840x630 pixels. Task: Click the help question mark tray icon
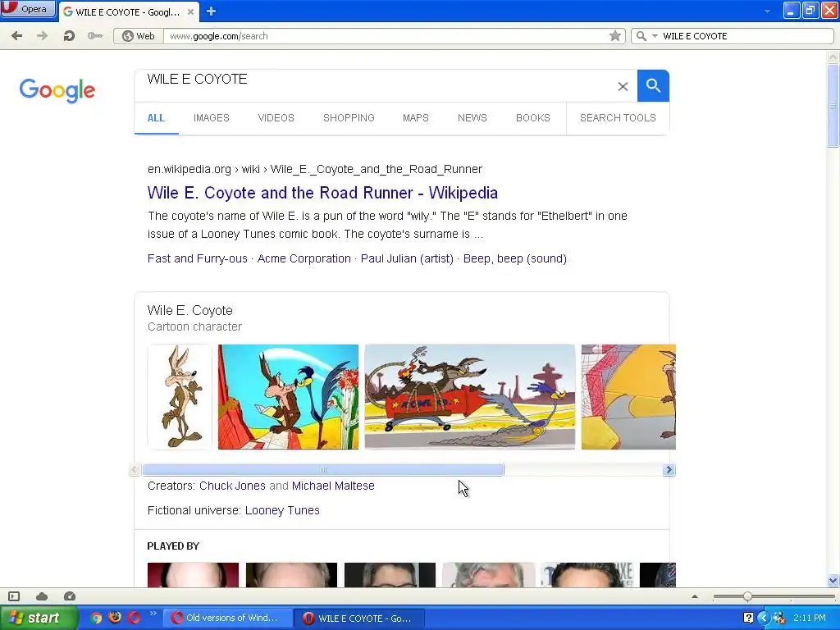coord(748,619)
